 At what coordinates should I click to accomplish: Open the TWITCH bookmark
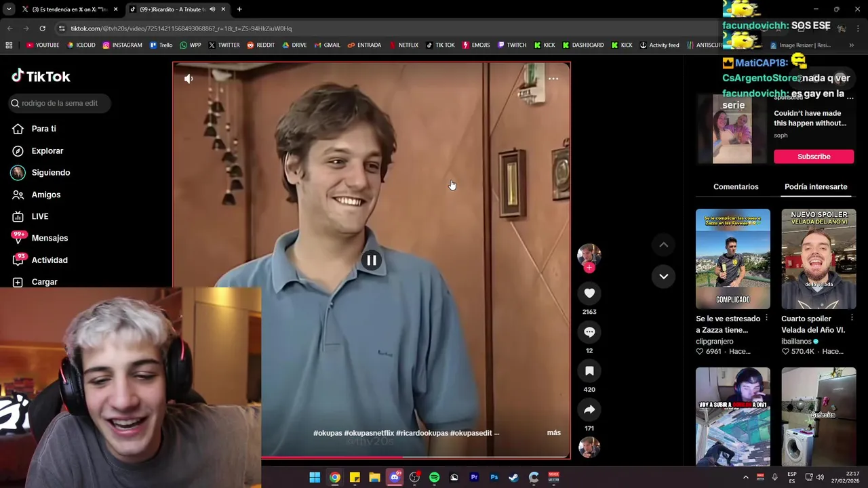[511, 45]
